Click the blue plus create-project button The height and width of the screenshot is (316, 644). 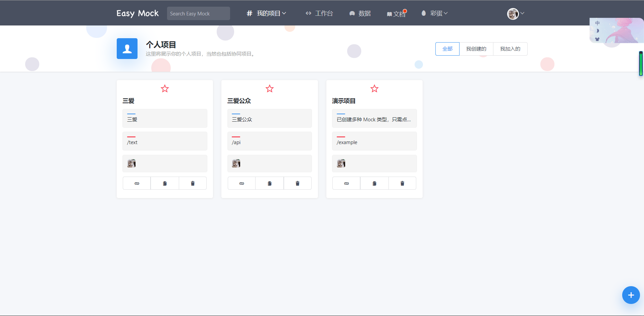(631, 295)
